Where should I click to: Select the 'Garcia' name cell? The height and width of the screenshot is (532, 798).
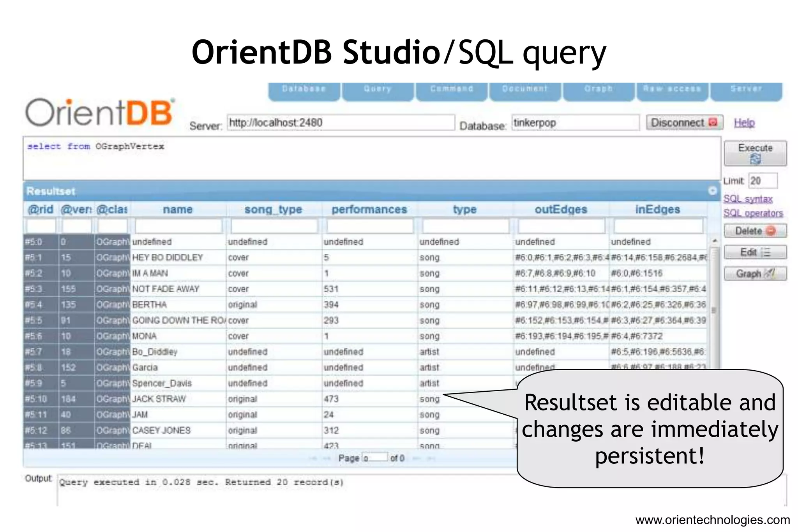(178, 368)
